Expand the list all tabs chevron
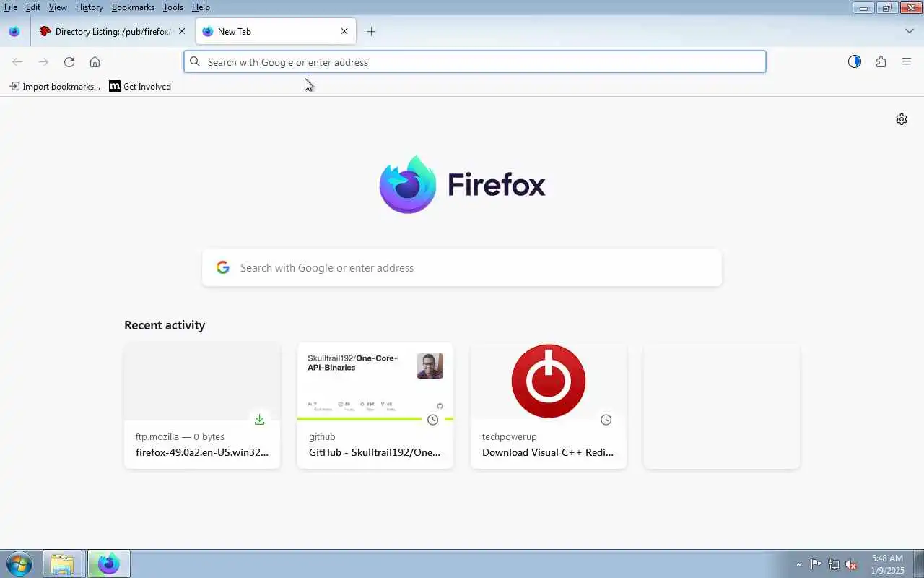 [x=910, y=31]
